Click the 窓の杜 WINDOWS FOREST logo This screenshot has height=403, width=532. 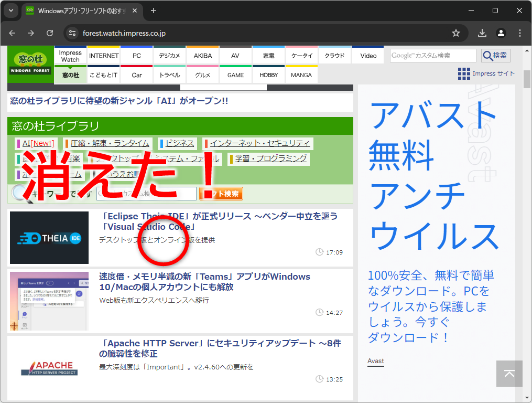tap(30, 63)
